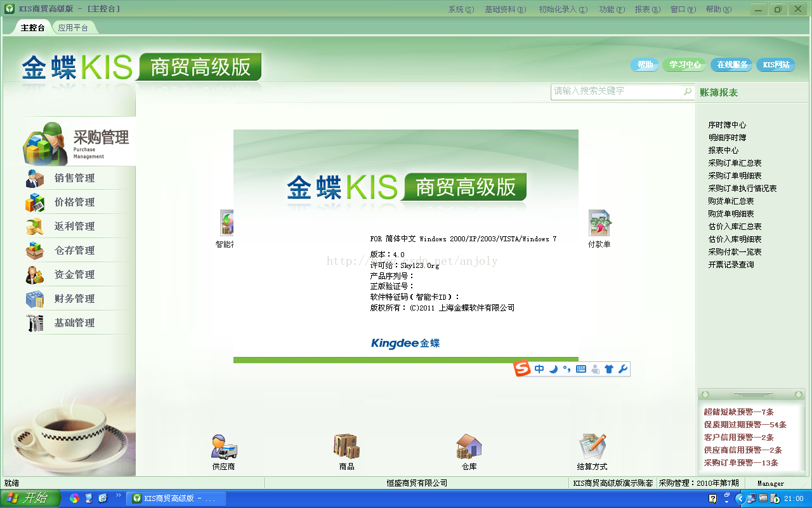The height and width of the screenshot is (508, 812).
Task: Switch to the 应用平台 tab
Action: pyautogui.click(x=74, y=28)
